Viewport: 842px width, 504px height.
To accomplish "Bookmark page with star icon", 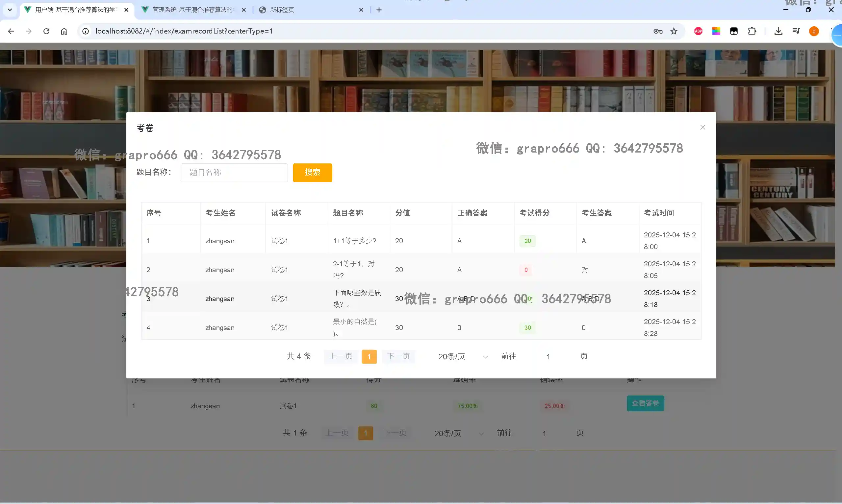I will [x=674, y=31].
